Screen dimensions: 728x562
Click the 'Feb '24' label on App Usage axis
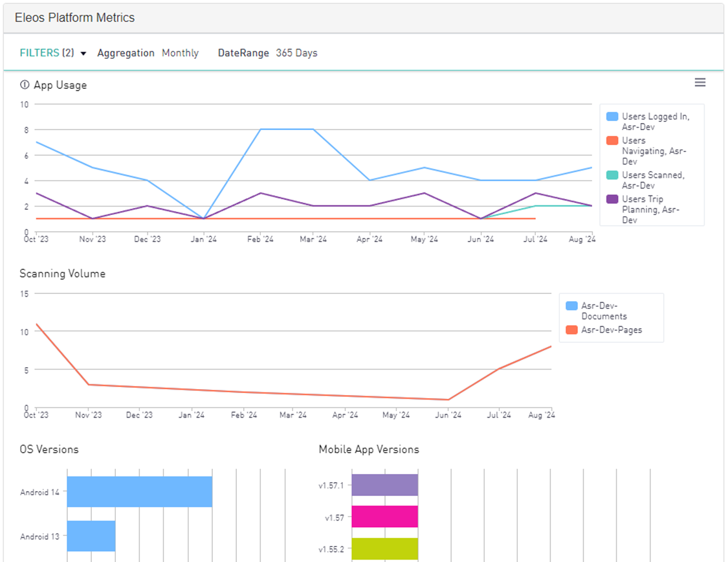pos(260,239)
